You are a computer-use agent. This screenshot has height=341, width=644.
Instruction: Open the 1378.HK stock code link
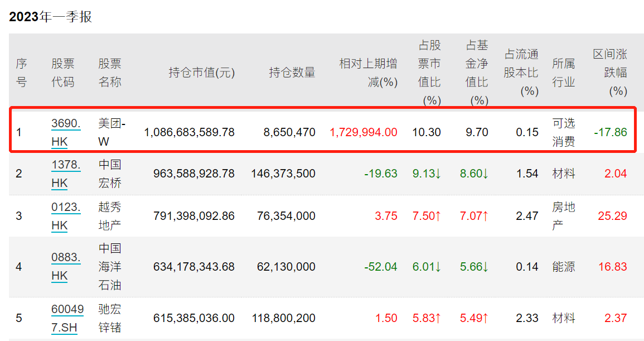point(65,174)
